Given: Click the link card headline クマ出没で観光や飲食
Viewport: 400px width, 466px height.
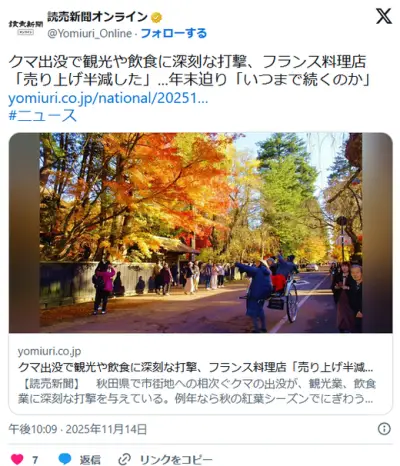Looking at the screenshot, I should point(196,367).
